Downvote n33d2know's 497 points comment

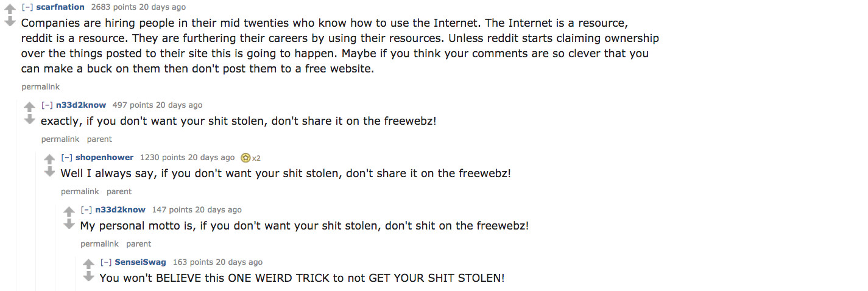[29, 119]
